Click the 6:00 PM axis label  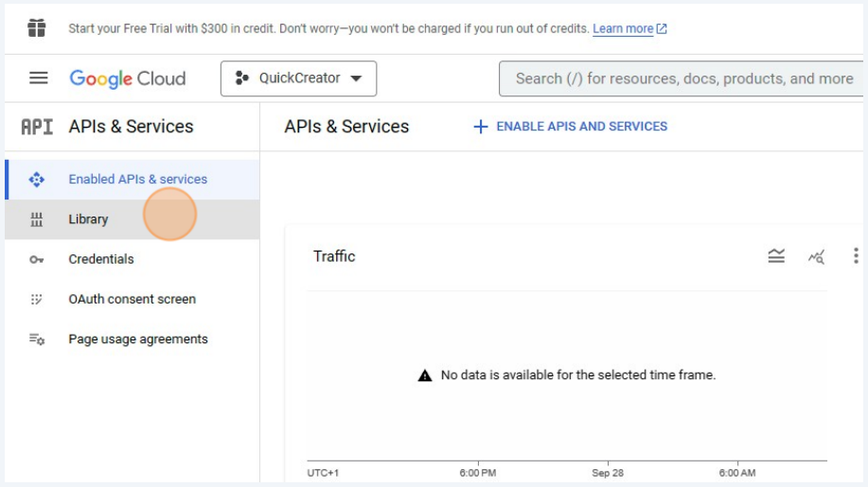coord(478,473)
